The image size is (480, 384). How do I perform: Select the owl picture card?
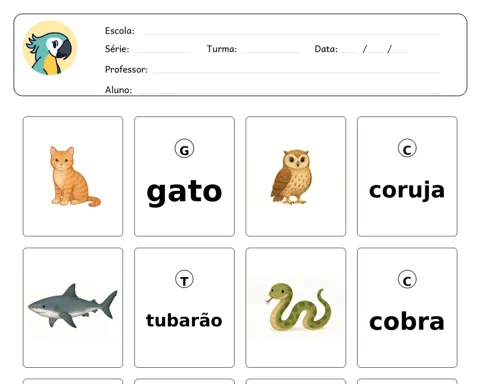pos(296,176)
